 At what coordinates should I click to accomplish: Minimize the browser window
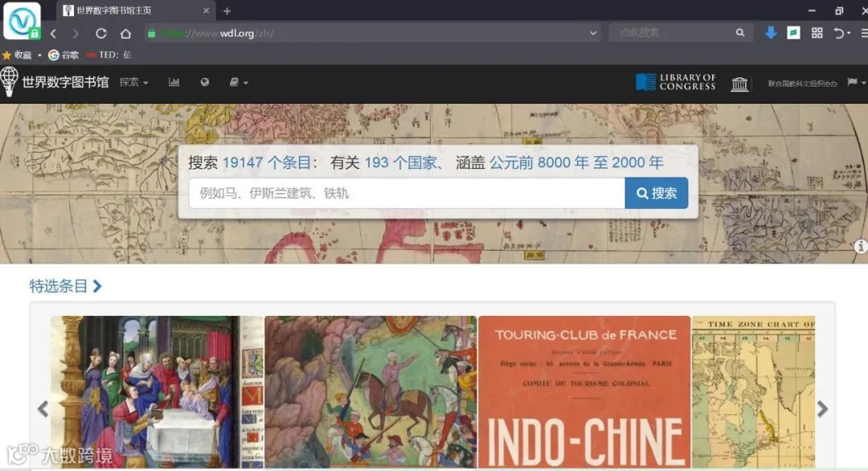click(812, 10)
